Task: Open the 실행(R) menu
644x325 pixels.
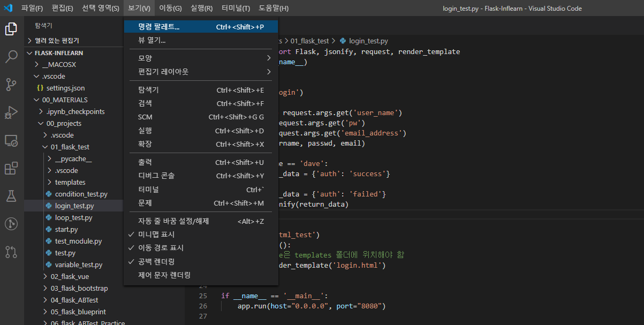Action: pos(201,8)
